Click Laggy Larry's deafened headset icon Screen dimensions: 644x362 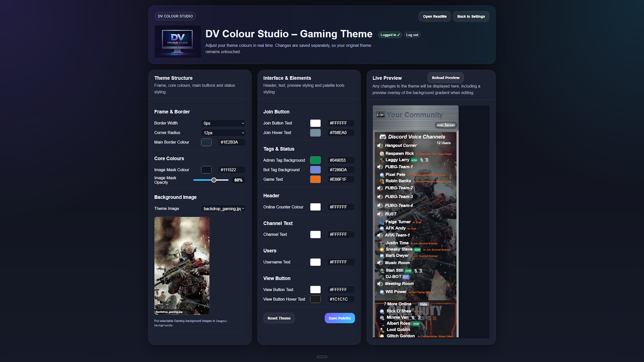click(x=427, y=160)
